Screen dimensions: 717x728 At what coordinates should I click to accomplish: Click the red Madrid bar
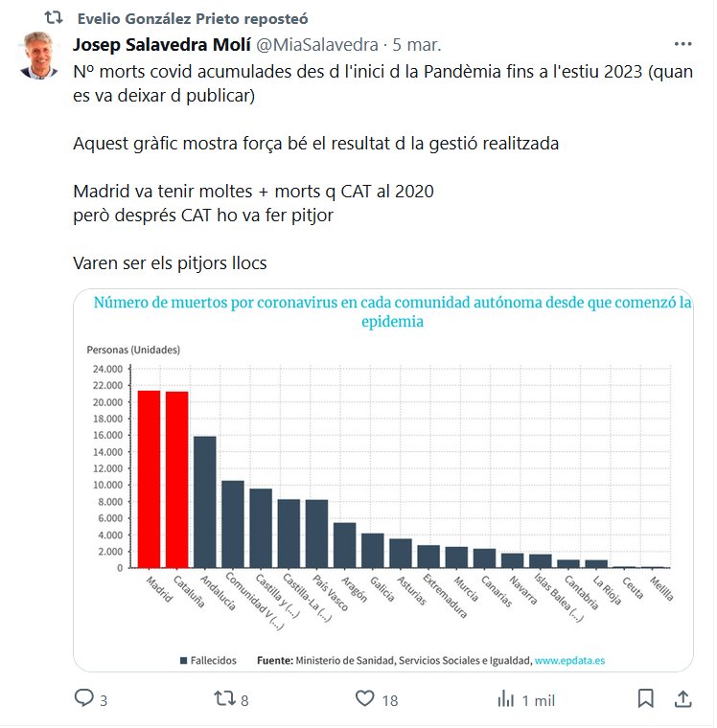pyautogui.click(x=149, y=479)
